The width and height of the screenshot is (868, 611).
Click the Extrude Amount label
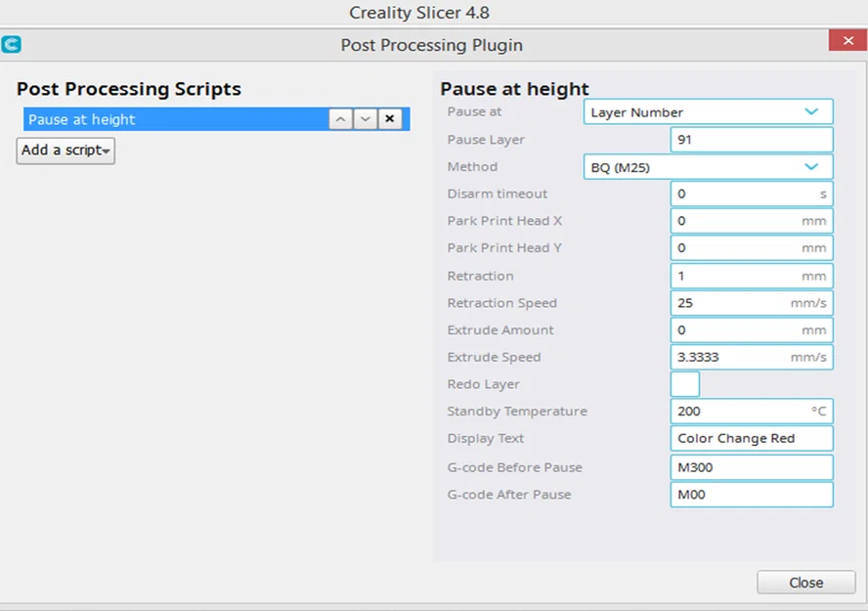coord(499,329)
